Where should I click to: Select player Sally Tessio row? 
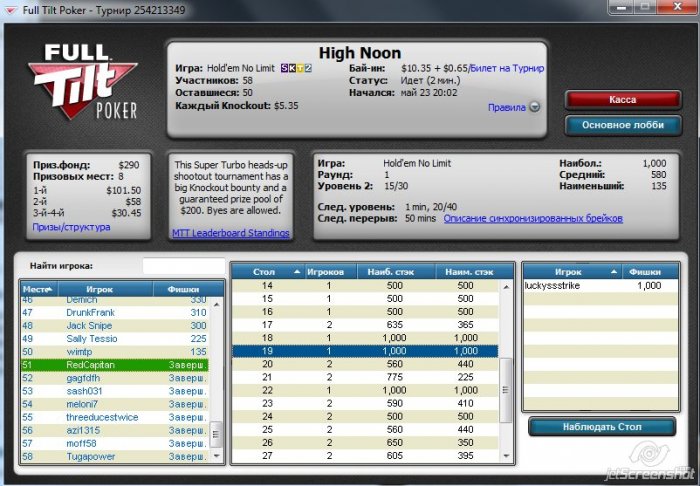pyautogui.click(x=114, y=339)
